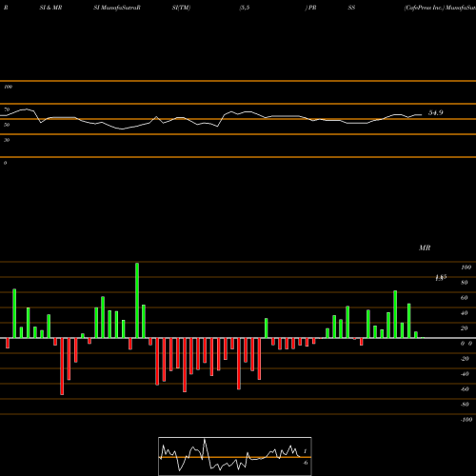The width and height of the screenshot is (476, 476).
Task: Click the RSI scale label 0
Action: (x=5, y=163)
